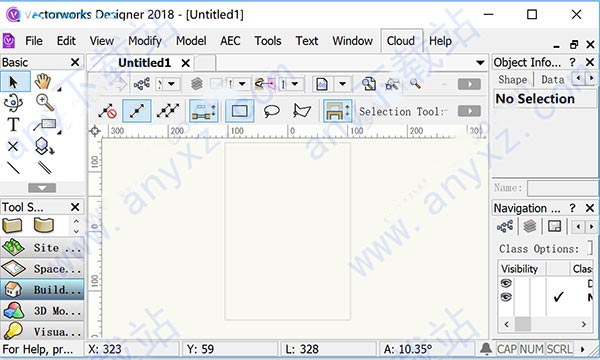This screenshot has height=360, width=600.
Task: Toggle the Wall Insertion mode button
Action: tap(337, 111)
